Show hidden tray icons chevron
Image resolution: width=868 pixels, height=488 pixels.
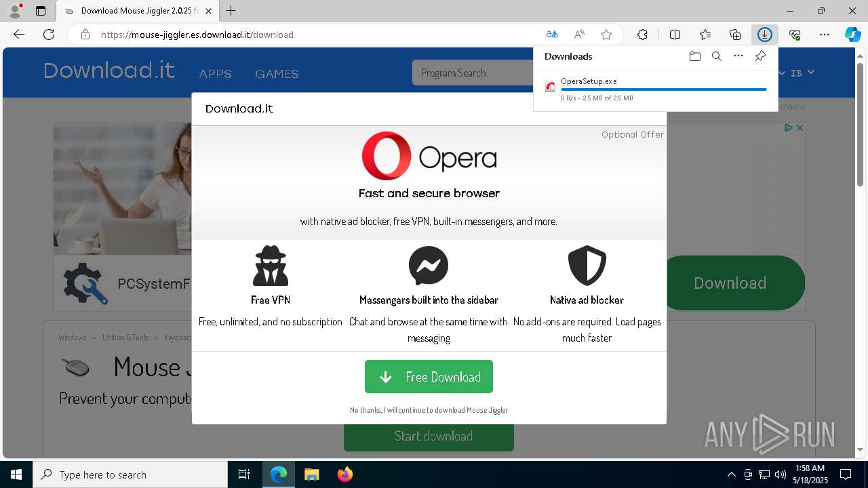coord(731,474)
